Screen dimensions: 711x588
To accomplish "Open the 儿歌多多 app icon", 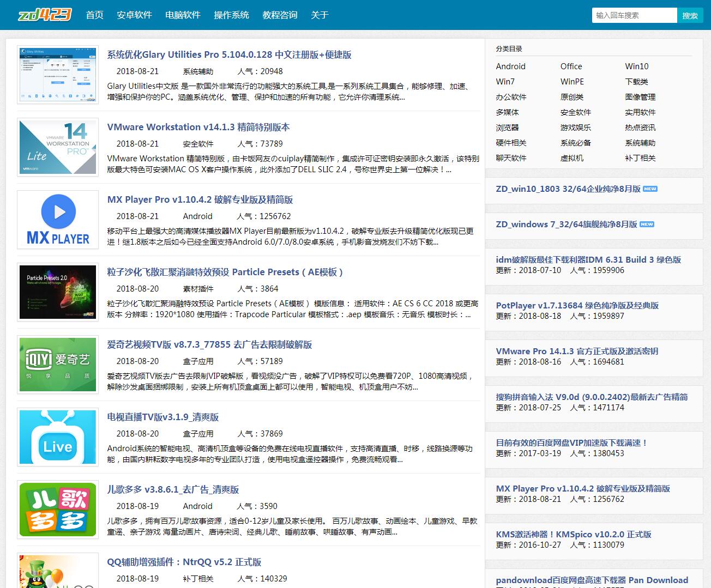I will click(58, 510).
